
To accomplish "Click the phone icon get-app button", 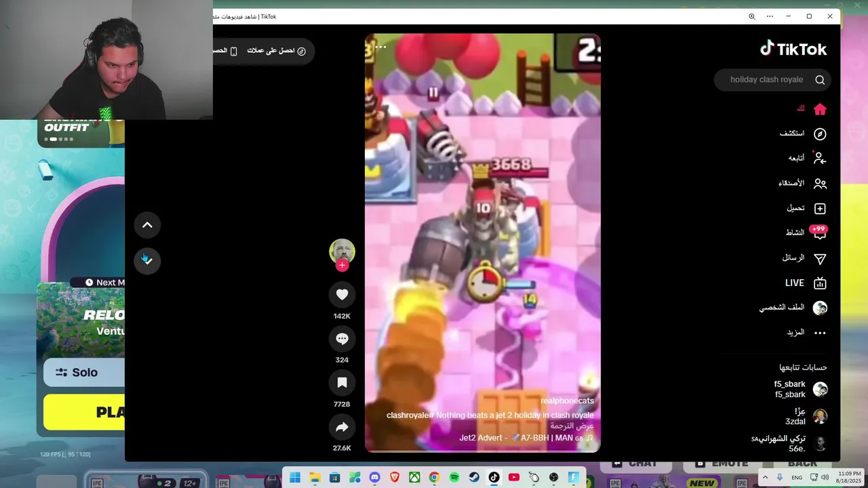I will [x=233, y=51].
